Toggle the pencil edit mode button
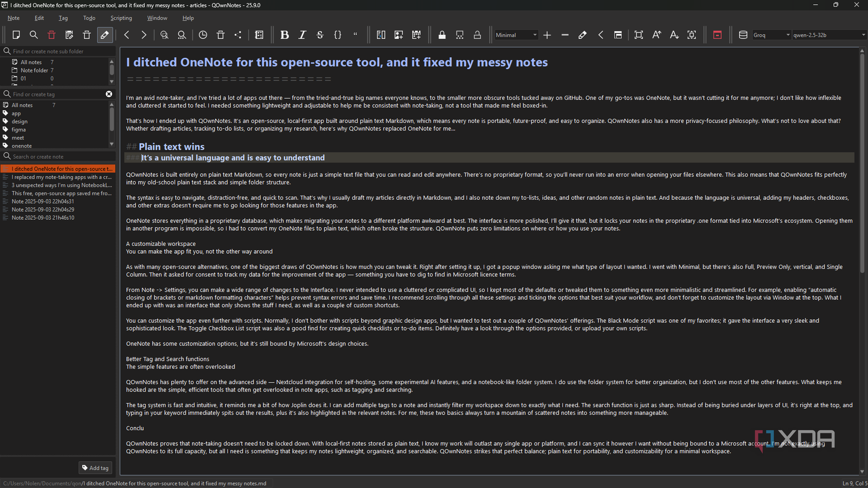Screen dimensions: 868x488 click(105, 35)
